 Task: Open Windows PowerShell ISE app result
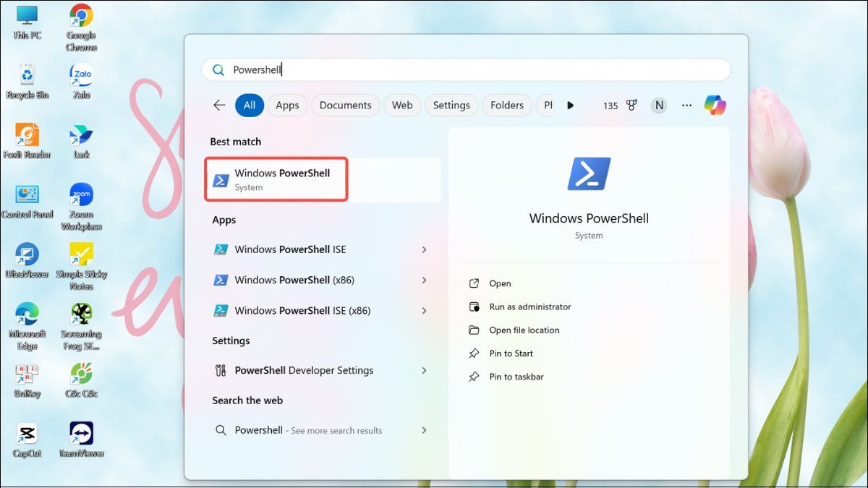(323, 249)
